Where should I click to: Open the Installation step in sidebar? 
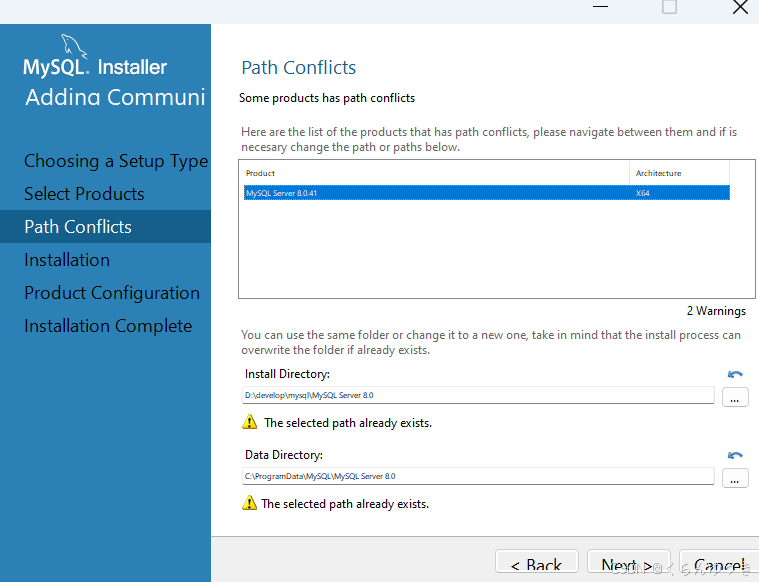click(x=67, y=260)
